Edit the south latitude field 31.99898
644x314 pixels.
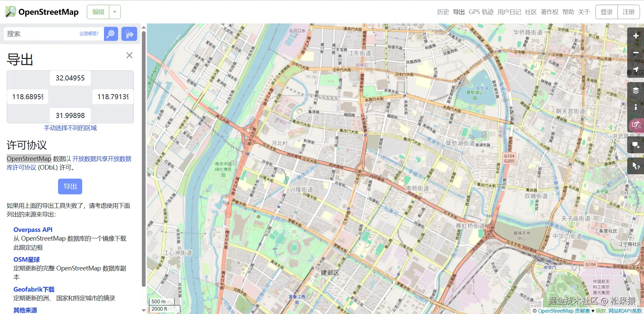coord(70,116)
